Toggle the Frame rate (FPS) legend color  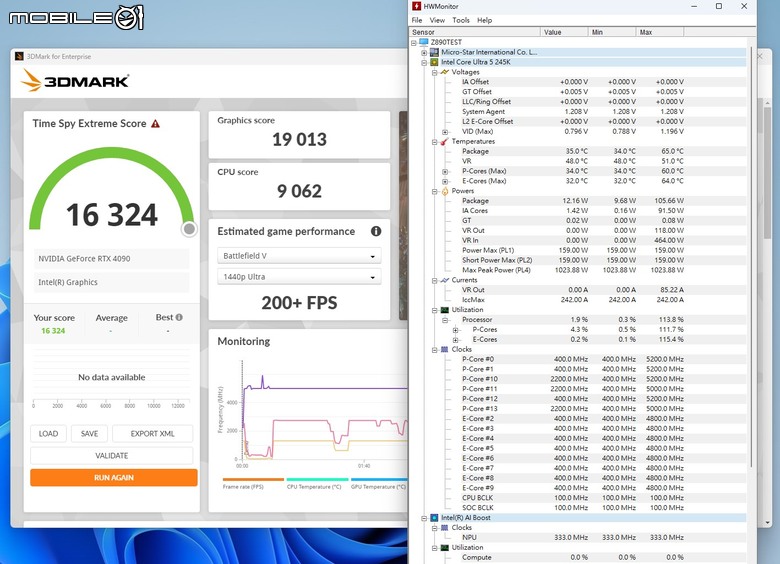[253, 479]
